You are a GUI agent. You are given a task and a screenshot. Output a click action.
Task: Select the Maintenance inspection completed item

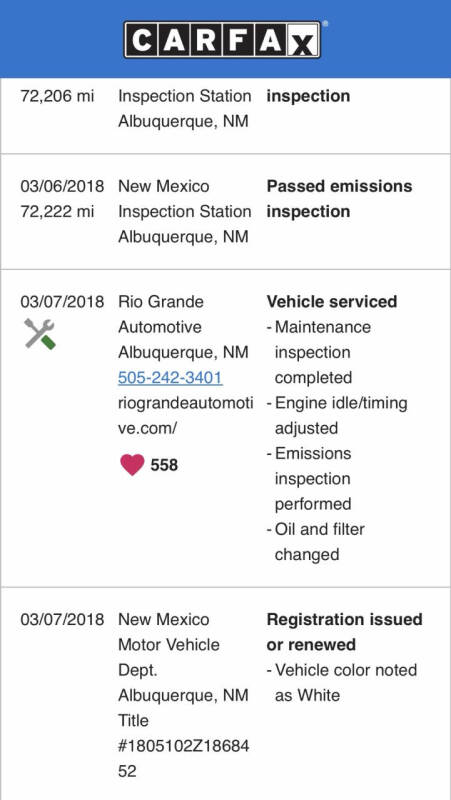point(319,352)
